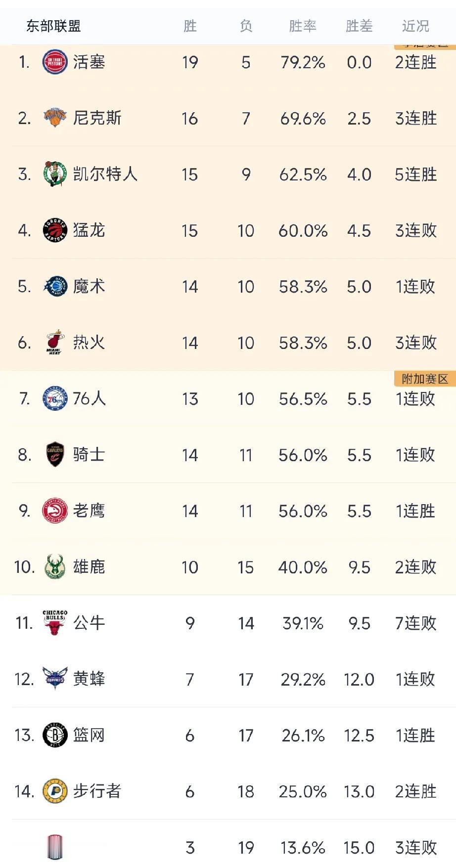Tap the Brooklyn Nets logo
The height and width of the screenshot is (868, 456).
click(x=55, y=735)
